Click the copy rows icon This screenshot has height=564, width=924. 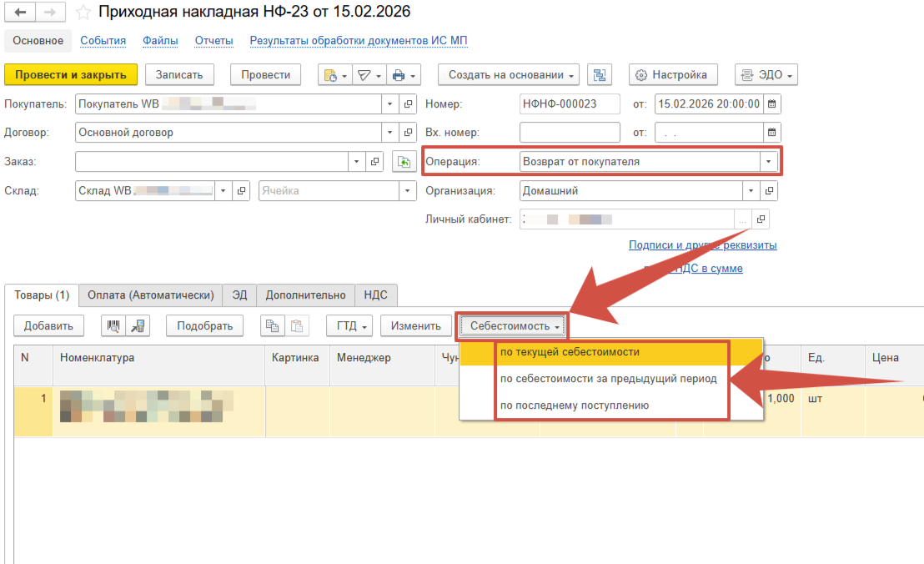pyautogui.click(x=272, y=326)
